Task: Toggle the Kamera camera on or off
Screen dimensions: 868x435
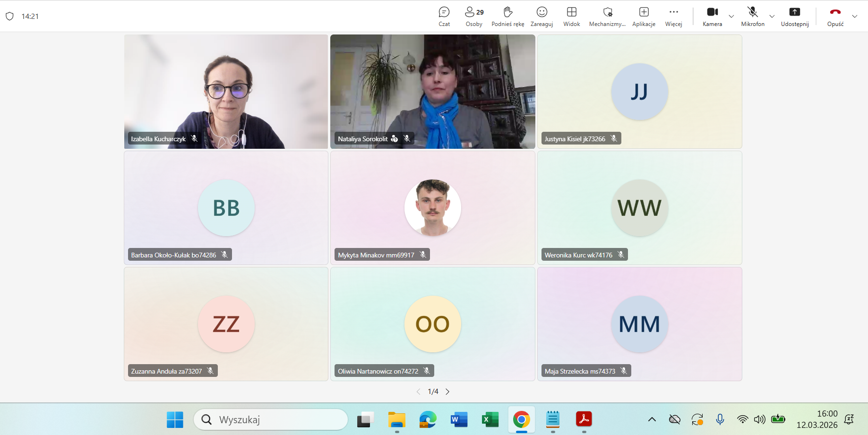Action: 712,17
